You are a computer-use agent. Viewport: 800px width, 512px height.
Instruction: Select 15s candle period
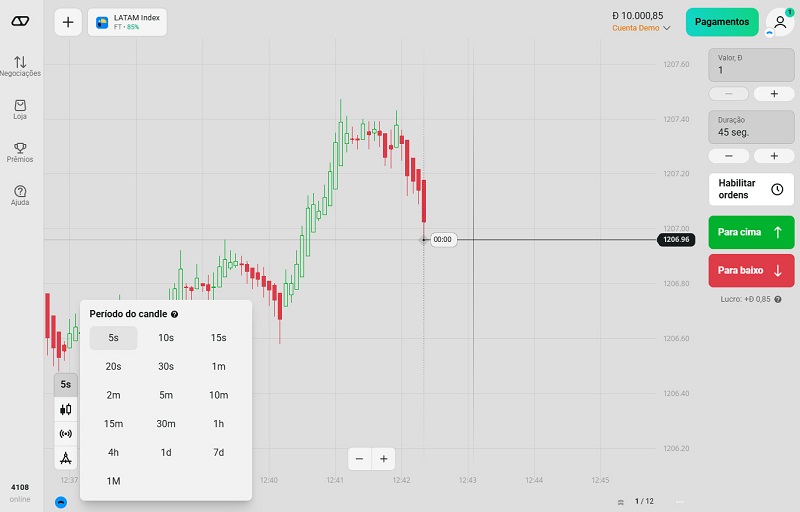(218, 338)
